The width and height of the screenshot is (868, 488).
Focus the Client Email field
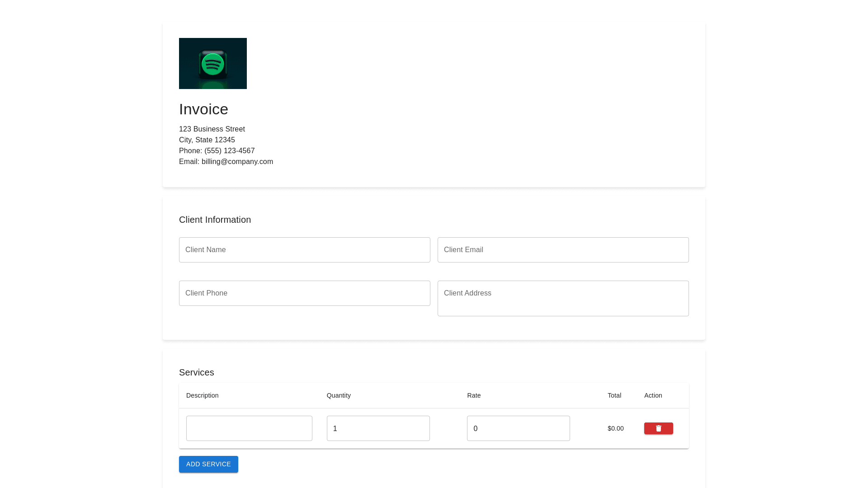[x=563, y=250]
